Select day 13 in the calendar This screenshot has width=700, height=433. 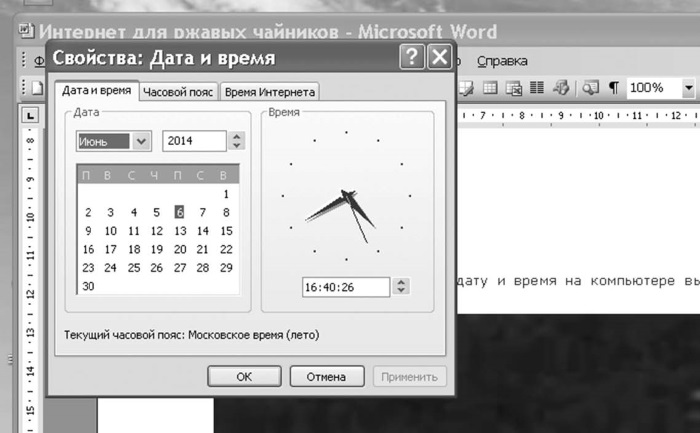180,231
